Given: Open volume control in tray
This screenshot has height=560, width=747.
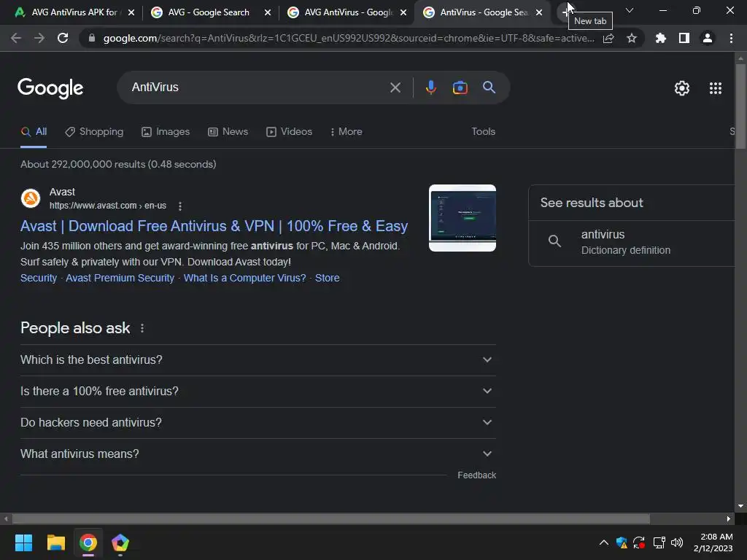Looking at the screenshot, I should point(676,542).
